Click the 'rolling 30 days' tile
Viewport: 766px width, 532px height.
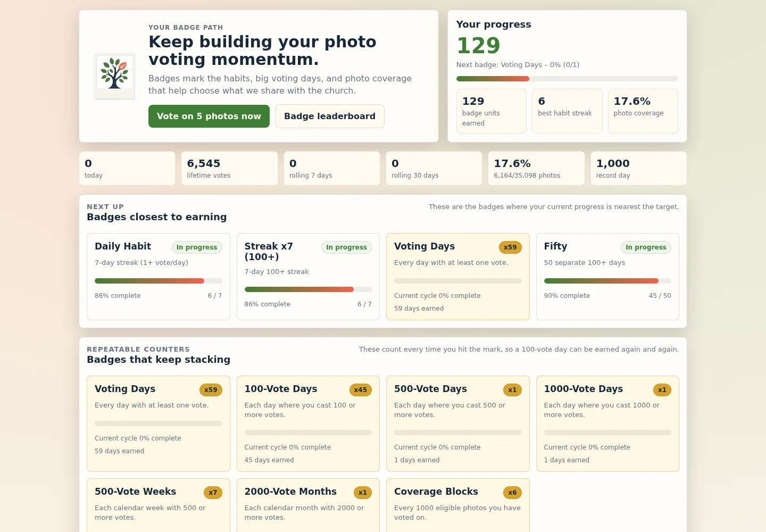pos(434,169)
